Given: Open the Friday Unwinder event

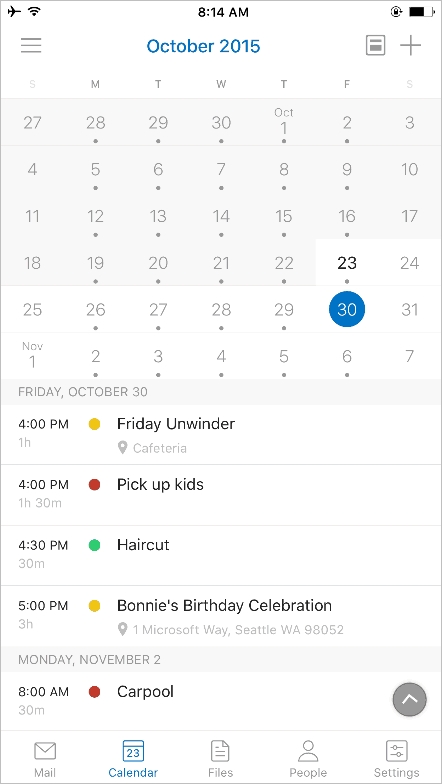Looking at the screenshot, I should click(x=221, y=434).
